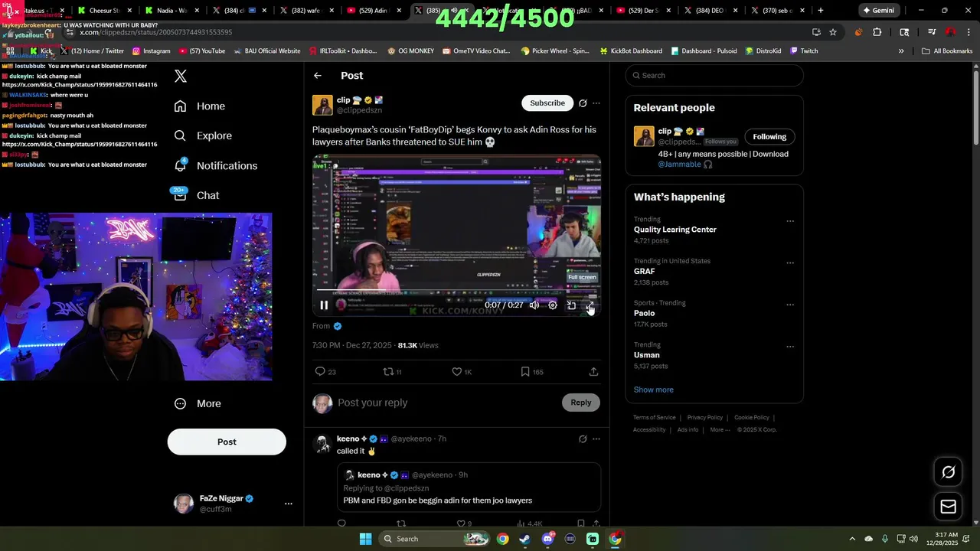Open Chat in the X sidebar

[196, 195]
